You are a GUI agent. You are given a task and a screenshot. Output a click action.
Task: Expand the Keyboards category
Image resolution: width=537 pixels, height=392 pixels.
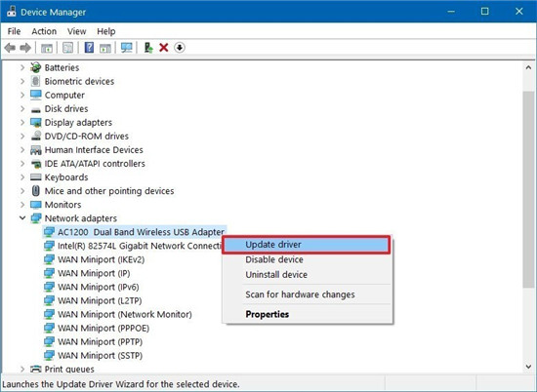pos(22,177)
